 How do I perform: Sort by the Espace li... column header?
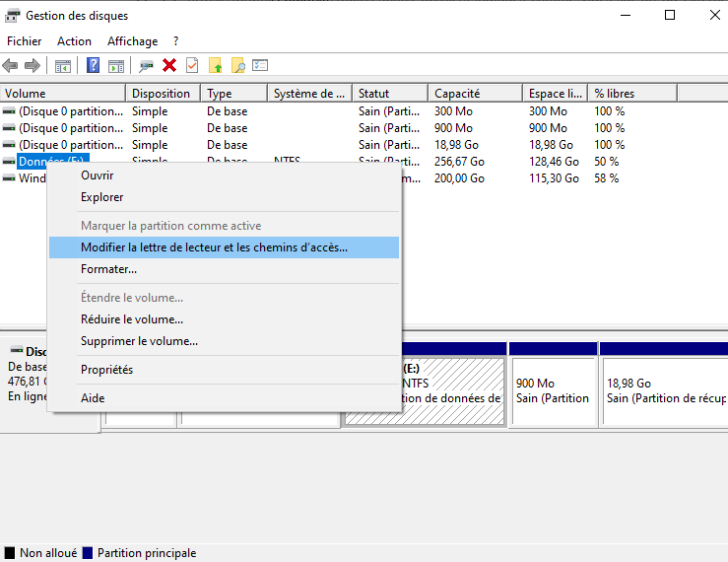click(556, 94)
